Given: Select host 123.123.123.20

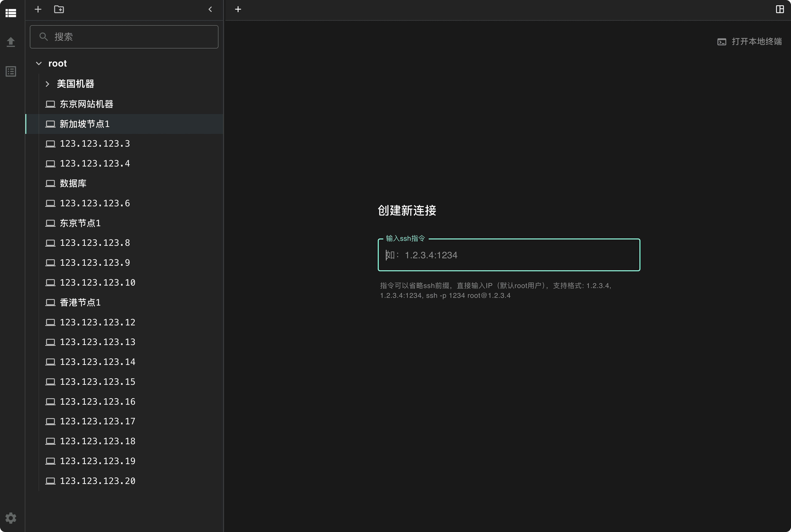Looking at the screenshot, I should 124,481.
